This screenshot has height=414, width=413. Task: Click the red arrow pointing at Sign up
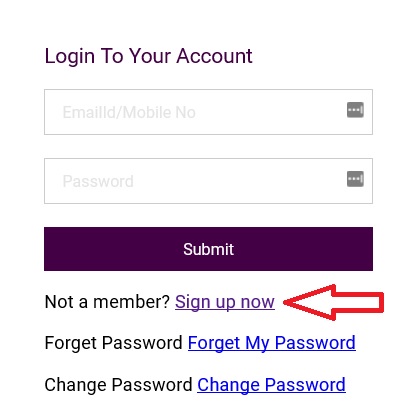pos(333,302)
